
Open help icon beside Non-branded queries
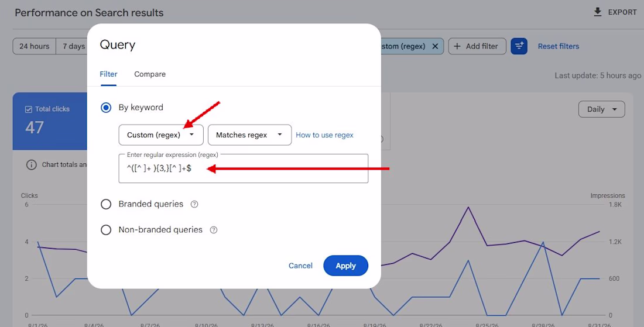click(x=214, y=230)
